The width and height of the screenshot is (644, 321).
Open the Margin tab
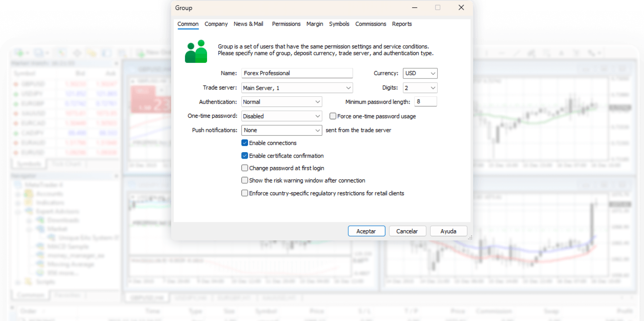[314, 24]
